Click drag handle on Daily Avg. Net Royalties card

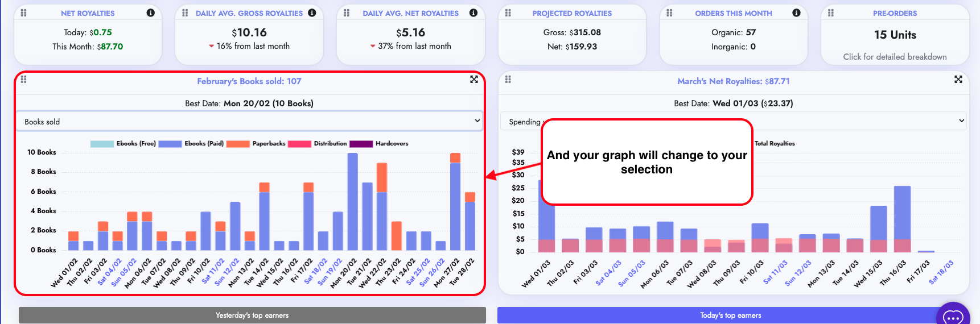(x=347, y=13)
